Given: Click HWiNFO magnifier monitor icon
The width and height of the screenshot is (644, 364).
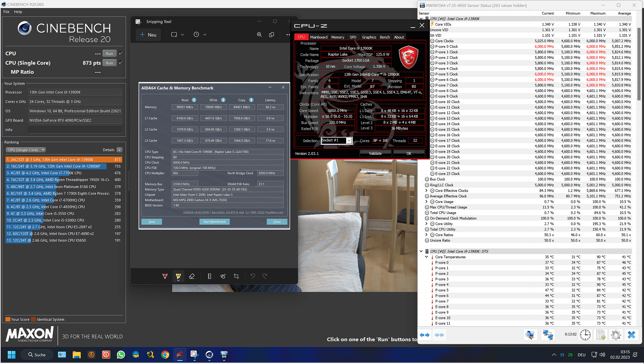Looking at the screenshot, I should 530,335.
